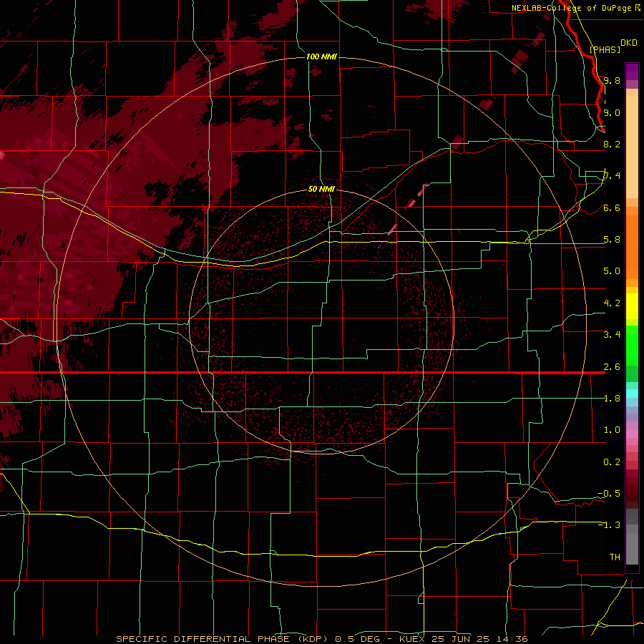The image size is (644, 644).
Task: Click the 0.2 scale value
Action: [612, 462]
